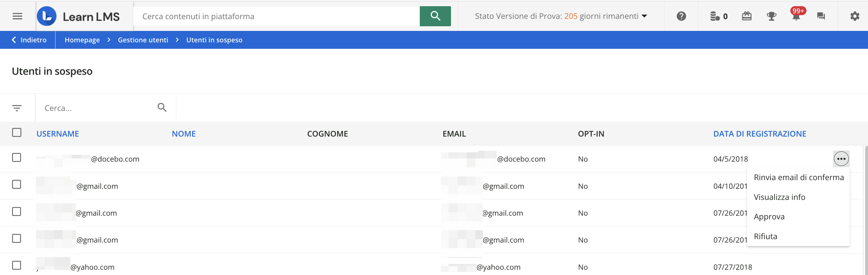Viewport: 868px width, 275px height.
Task: Click the Indietro back button
Action: click(29, 40)
